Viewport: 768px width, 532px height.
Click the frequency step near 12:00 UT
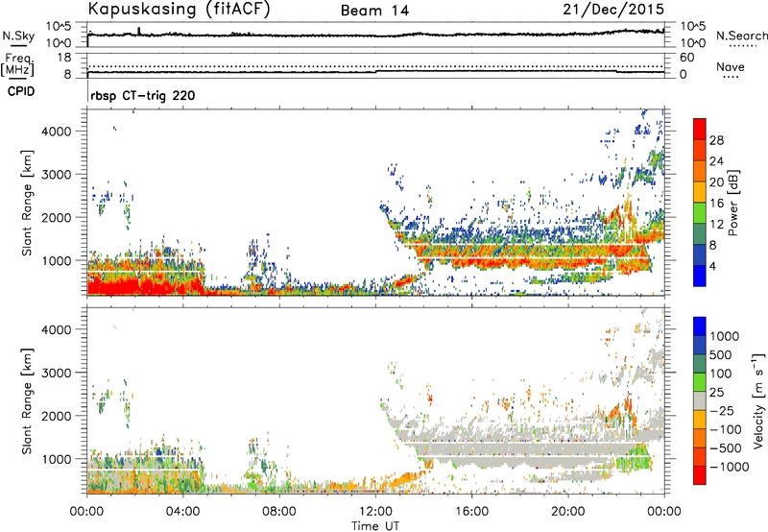pyautogui.click(x=375, y=71)
